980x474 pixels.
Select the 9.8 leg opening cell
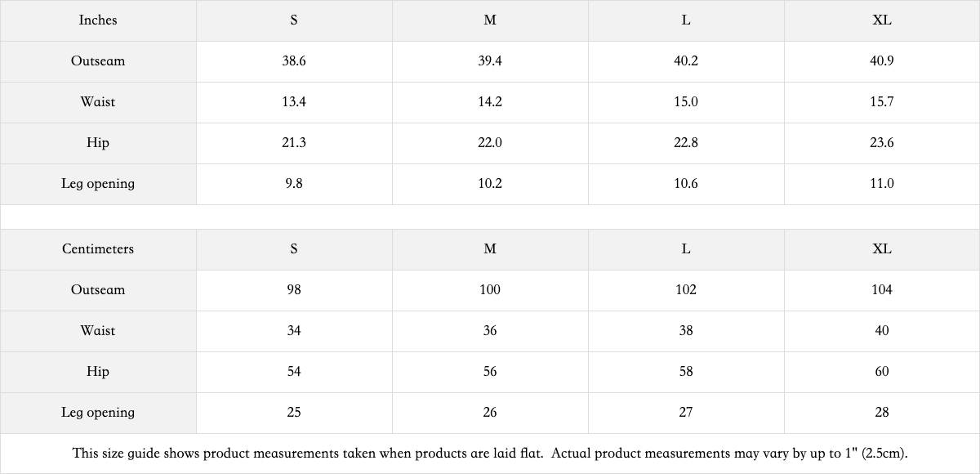coord(294,184)
